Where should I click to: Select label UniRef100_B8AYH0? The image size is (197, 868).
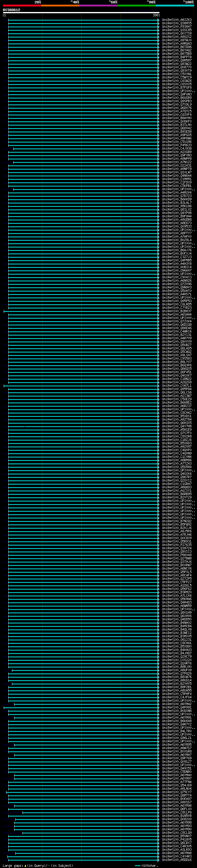coord(177,118)
